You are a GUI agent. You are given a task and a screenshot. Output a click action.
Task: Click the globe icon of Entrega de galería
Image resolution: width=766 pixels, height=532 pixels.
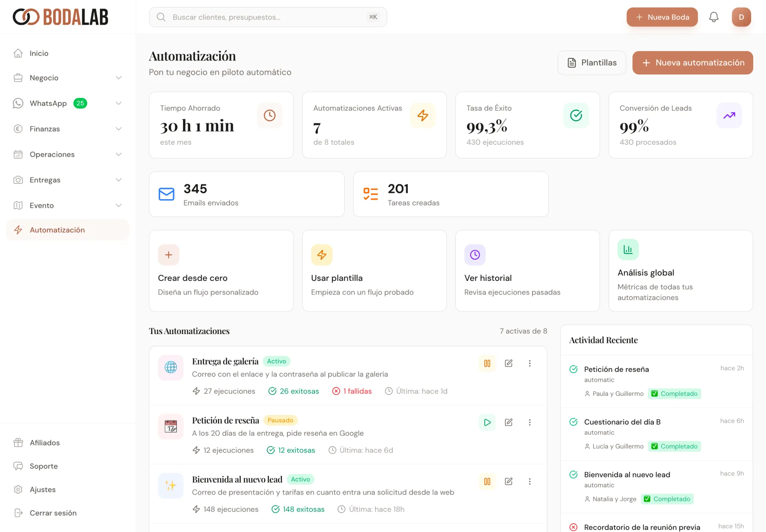coord(171,367)
